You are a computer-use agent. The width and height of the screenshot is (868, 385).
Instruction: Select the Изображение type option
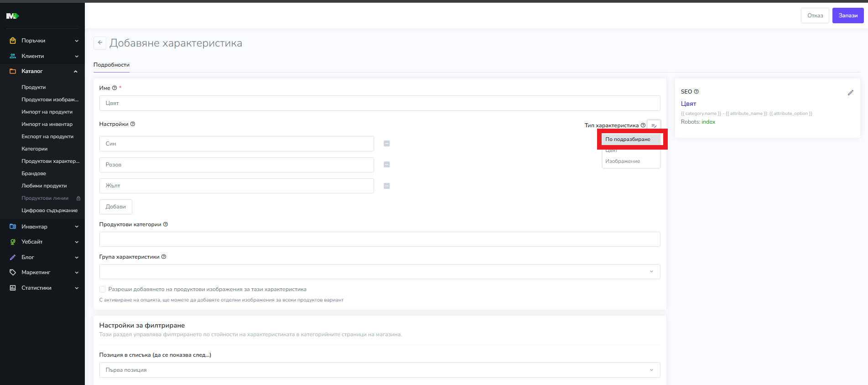[x=623, y=161]
